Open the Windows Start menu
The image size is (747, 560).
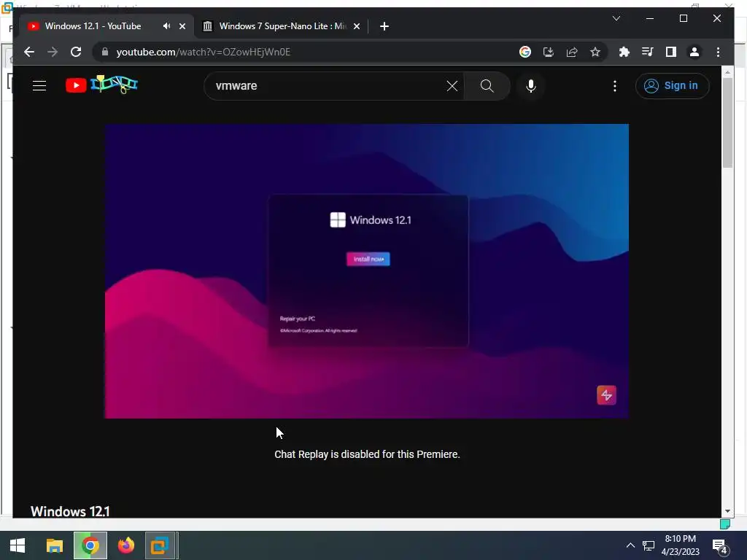(18, 545)
